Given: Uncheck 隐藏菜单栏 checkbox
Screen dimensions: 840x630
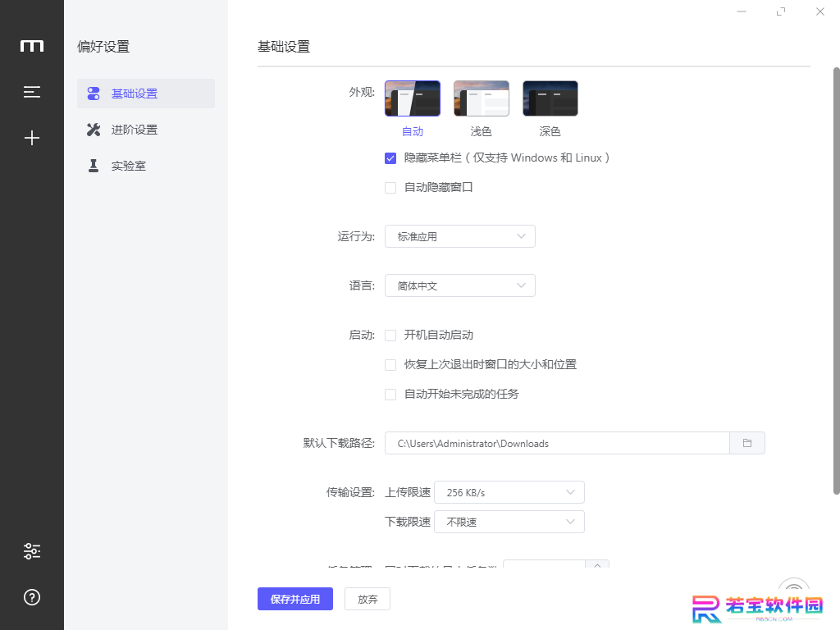Looking at the screenshot, I should [x=390, y=158].
